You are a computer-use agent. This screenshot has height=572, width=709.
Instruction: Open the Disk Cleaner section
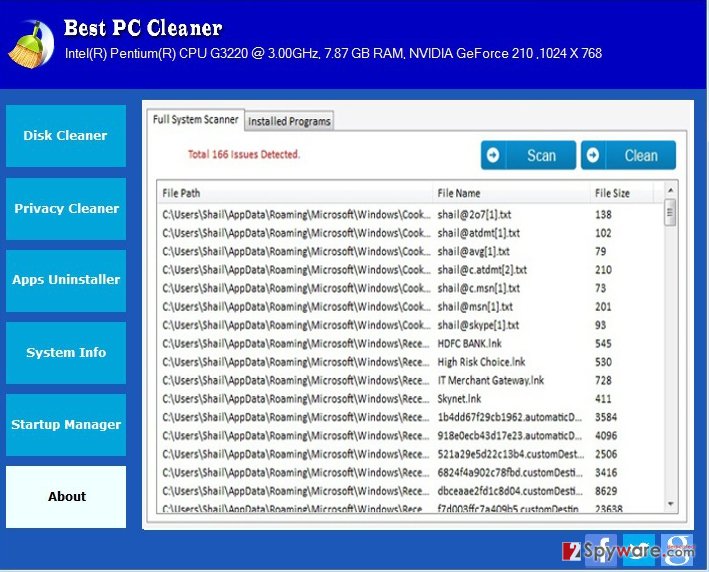coord(66,136)
